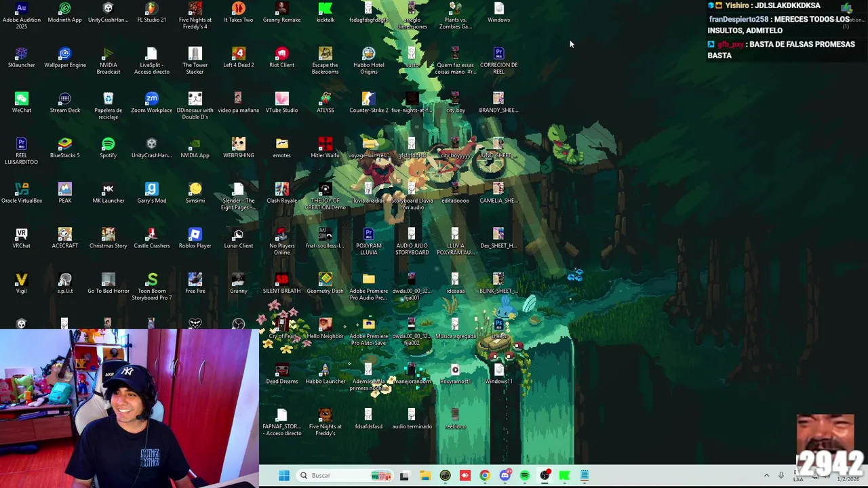Select the audio terminado file
The height and width of the screenshot is (488, 868).
click(x=412, y=420)
